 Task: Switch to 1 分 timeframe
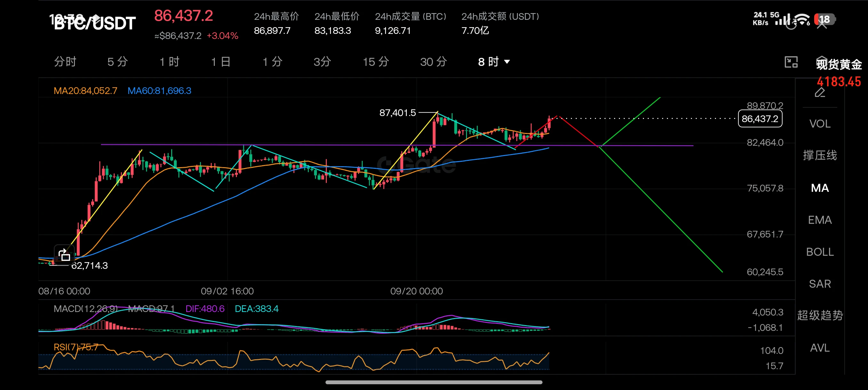point(272,62)
